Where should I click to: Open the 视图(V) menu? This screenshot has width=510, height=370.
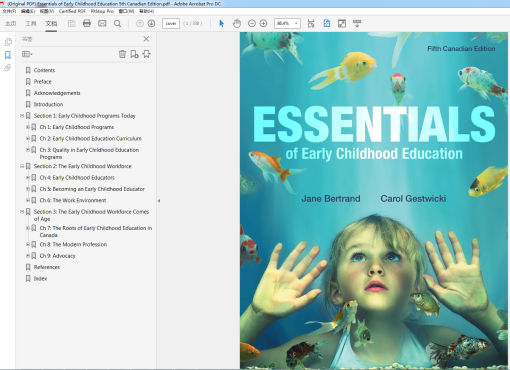click(x=47, y=11)
